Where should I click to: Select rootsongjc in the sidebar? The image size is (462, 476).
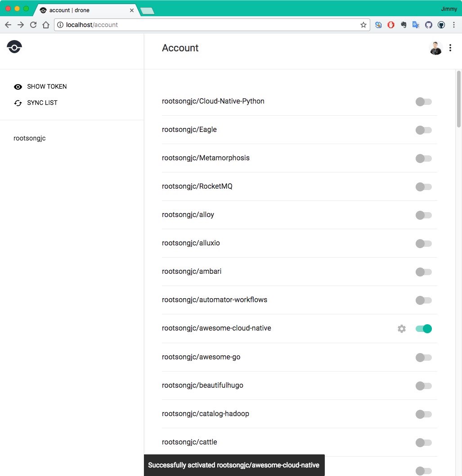(30, 138)
